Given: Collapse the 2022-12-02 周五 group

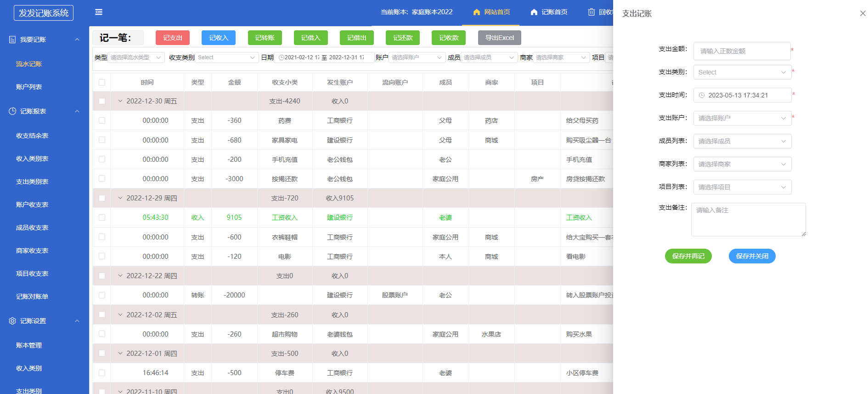Looking at the screenshot, I should [x=120, y=315].
